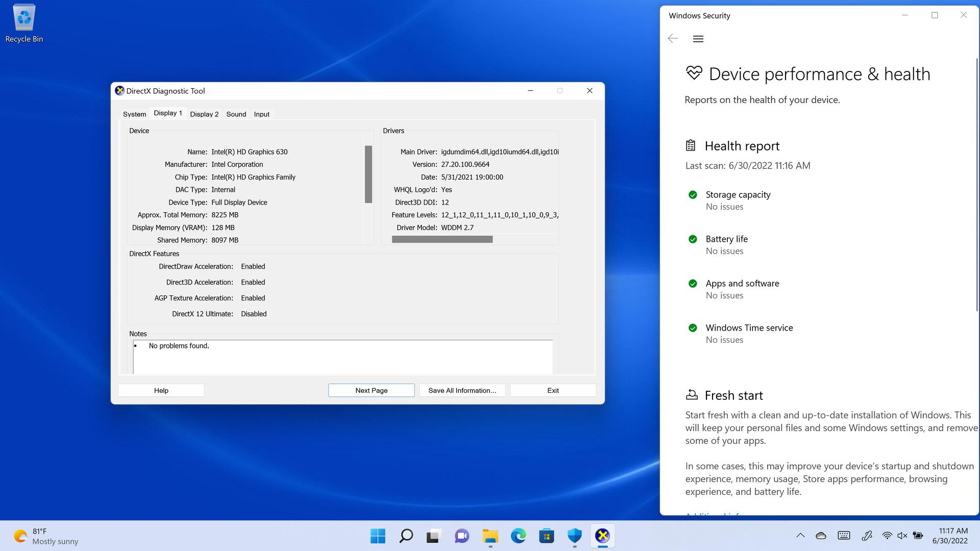Click the Intel(R) HD Graphics 630 name value
The width and height of the screenshot is (980, 551).
point(250,152)
